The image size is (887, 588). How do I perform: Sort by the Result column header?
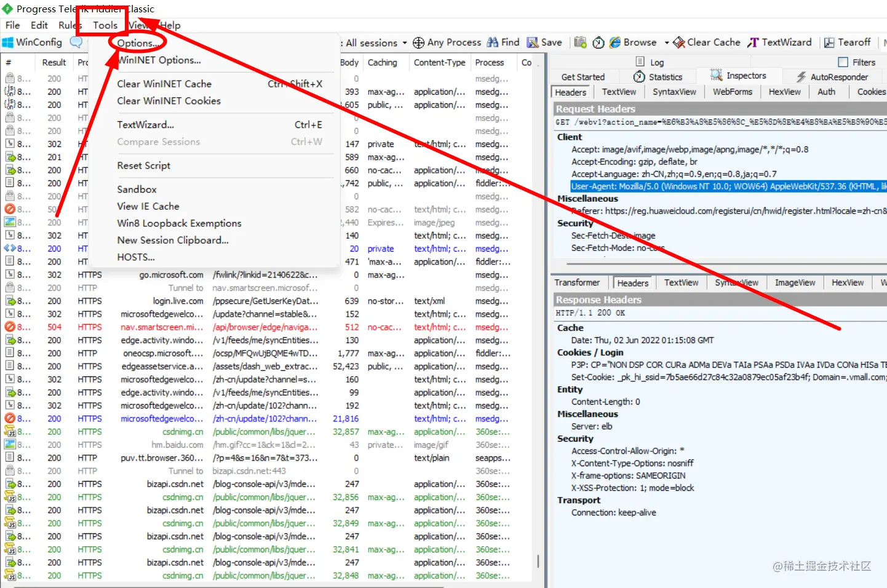tap(54, 62)
